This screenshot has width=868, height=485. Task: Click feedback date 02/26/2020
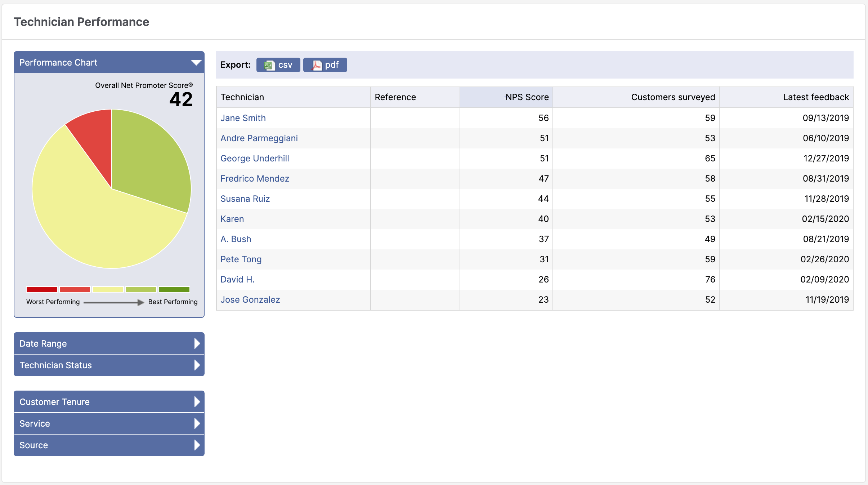tap(825, 259)
